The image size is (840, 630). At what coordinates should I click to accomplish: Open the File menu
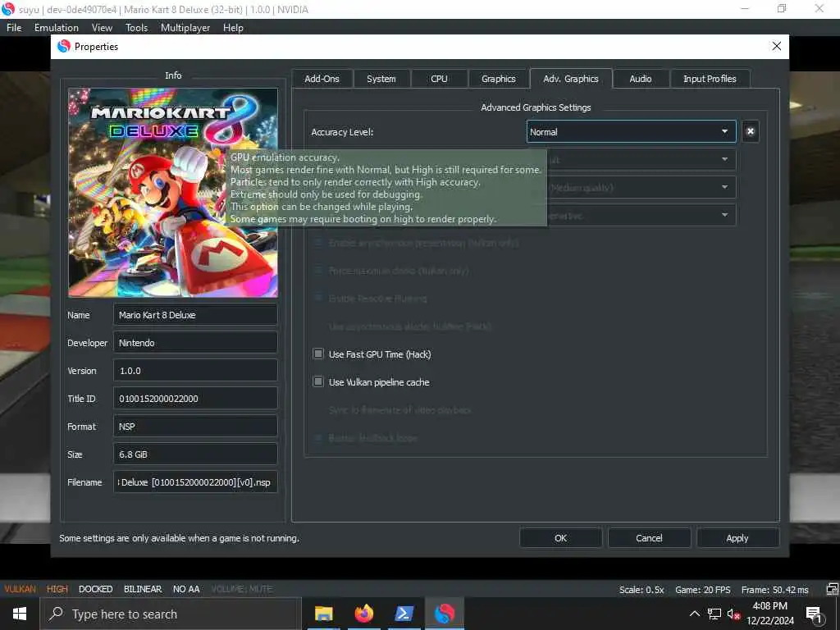pos(14,27)
